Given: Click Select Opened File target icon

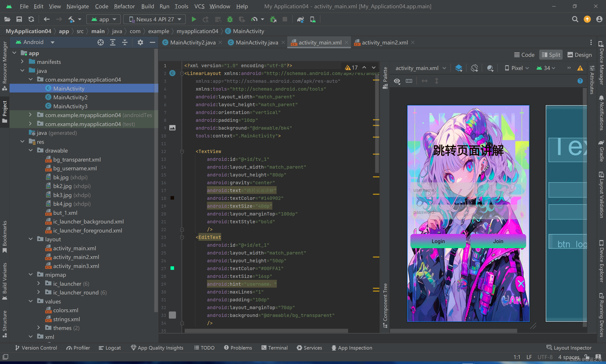Looking at the screenshot, I should (x=100, y=42).
